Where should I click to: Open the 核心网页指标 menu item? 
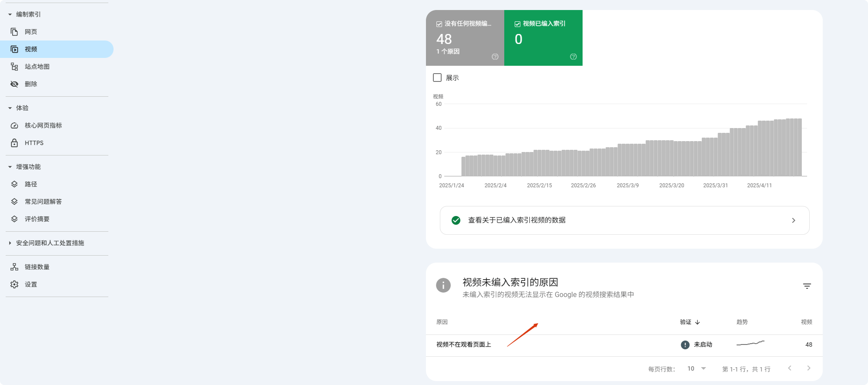[57, 125]
